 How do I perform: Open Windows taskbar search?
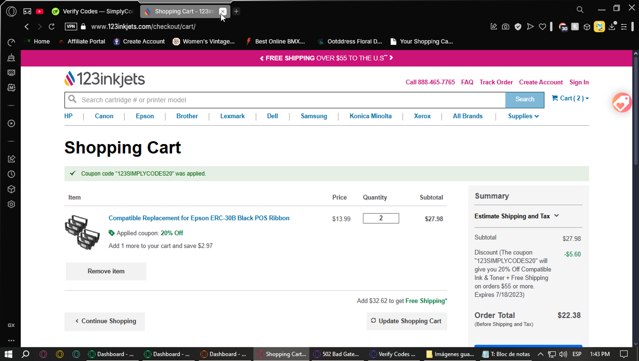[x=25, y=354]
